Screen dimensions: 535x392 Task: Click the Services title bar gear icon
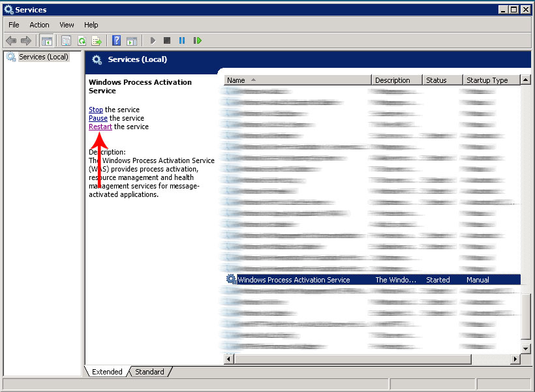[x=8, y=10]
